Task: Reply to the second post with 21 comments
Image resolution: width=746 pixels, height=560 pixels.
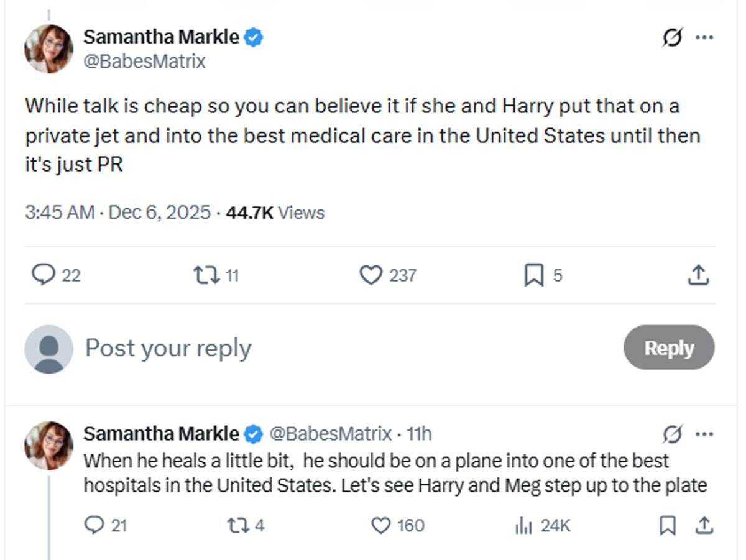Action: tap(93, 526)
